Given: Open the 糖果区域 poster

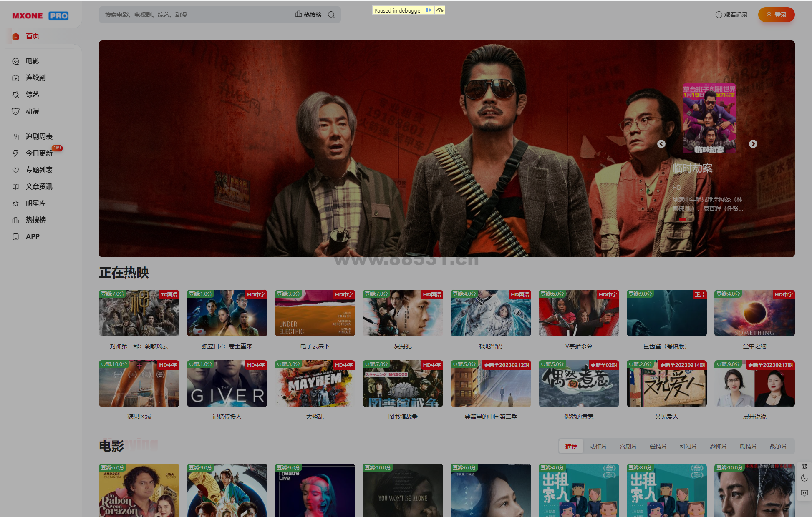Looking at the screenshot, I should click(139, 384).
